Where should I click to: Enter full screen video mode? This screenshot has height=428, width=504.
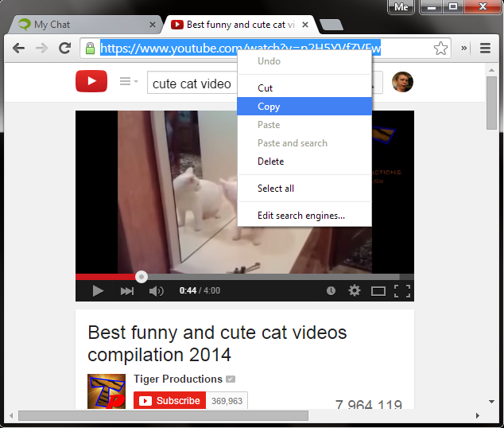tap(402, 291)
